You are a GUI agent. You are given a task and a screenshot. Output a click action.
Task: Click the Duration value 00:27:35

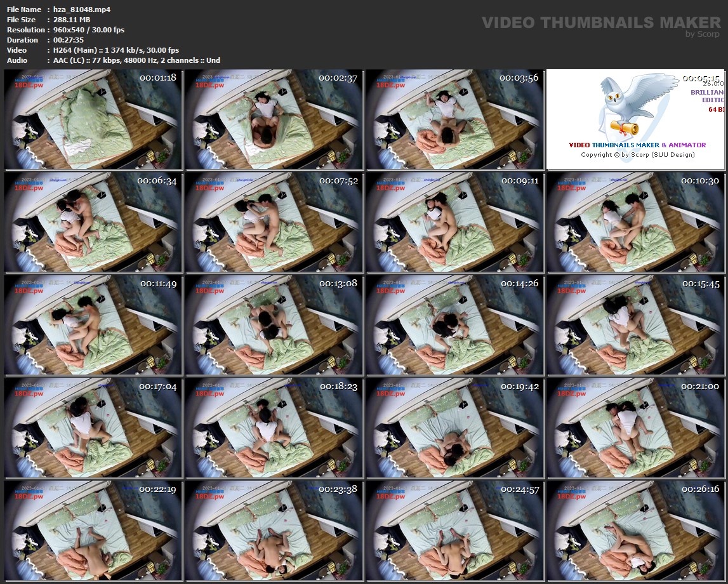click(x=70, y=40)
